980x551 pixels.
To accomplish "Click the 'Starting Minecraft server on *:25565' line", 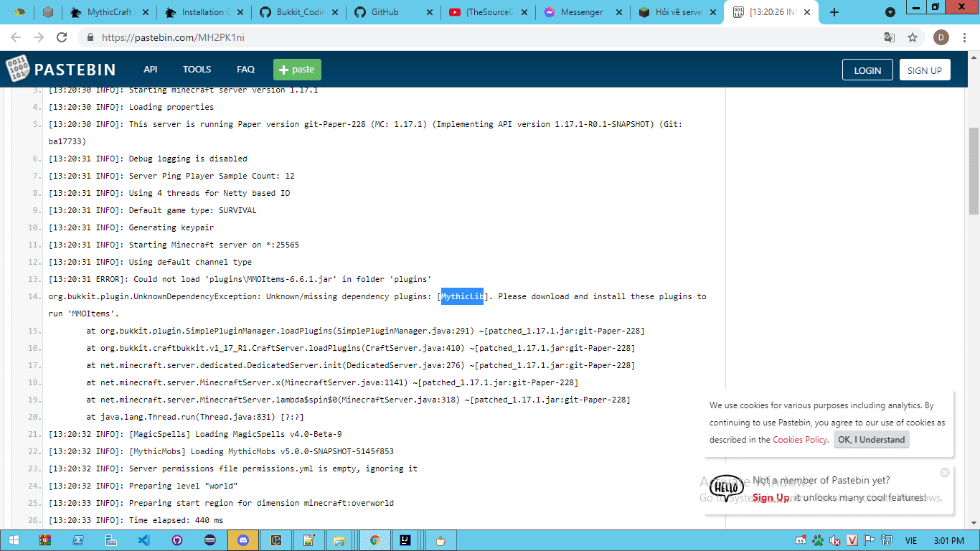I will 174,245.
